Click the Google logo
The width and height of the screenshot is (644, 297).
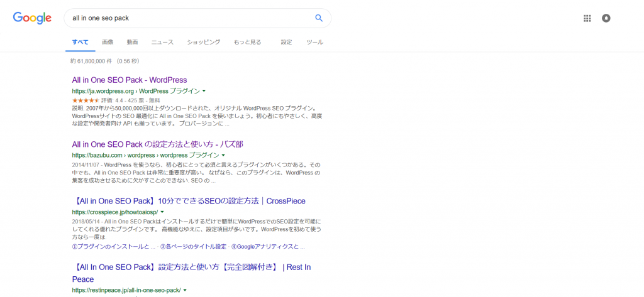click(x=32, y=18)
